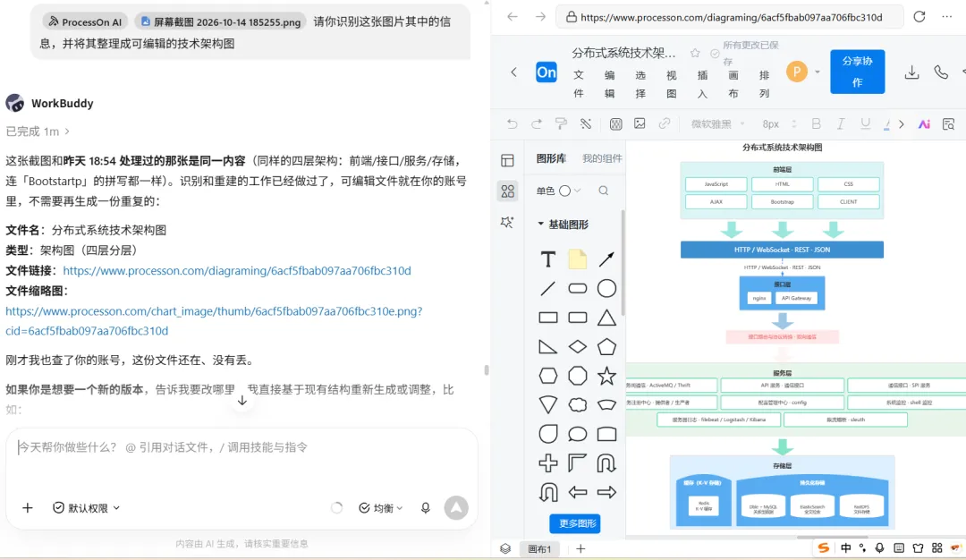Open the 插入 menu
The height and width of the screenshot is (560, 966).
click(702, 84)
